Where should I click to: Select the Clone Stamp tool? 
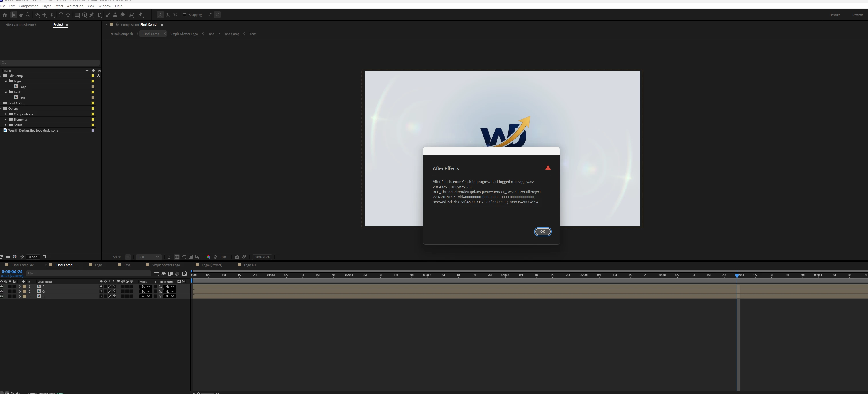coord(115,15)
